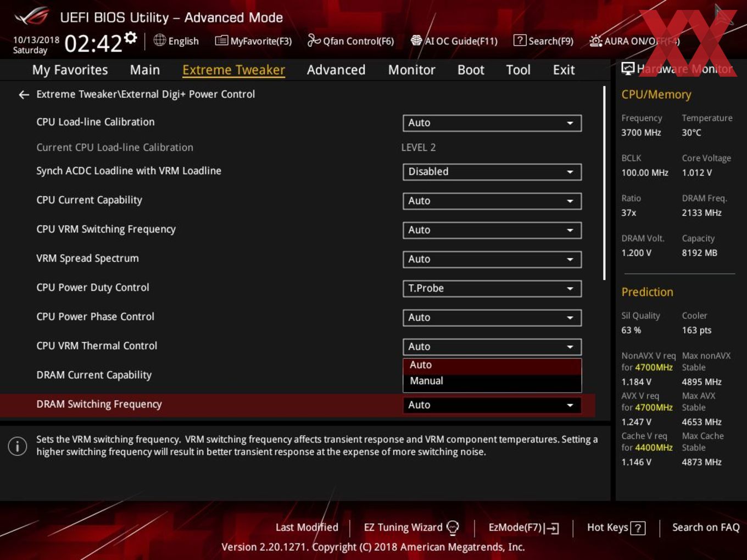The image size is (747, 560).
Task: Click the Core Voltage 1.012 V value
Action: click(x=696, y=173)
